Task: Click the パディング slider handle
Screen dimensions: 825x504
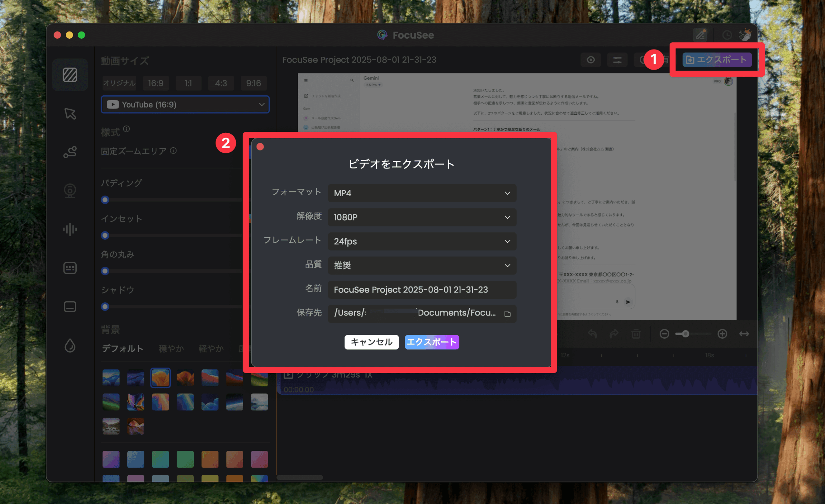Action: coord(105,200)
